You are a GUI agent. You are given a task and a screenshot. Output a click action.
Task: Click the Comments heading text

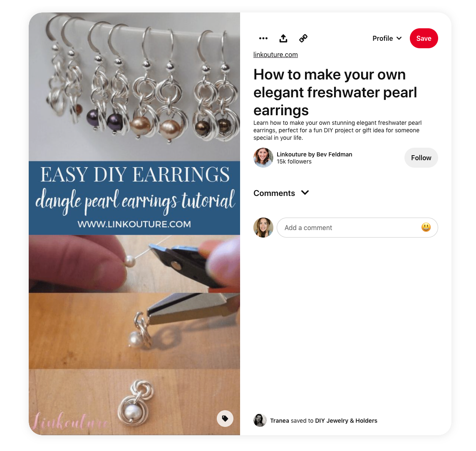pyautogui.click(x=274, y=193)
